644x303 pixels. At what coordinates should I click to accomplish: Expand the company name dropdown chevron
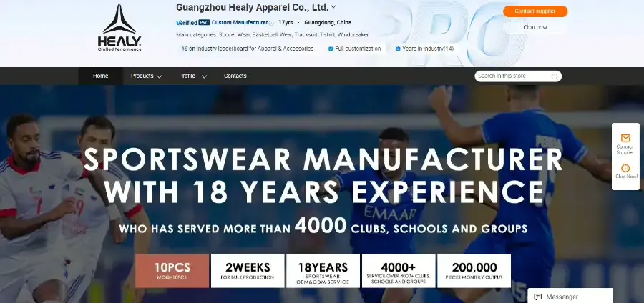click(333, 7)
